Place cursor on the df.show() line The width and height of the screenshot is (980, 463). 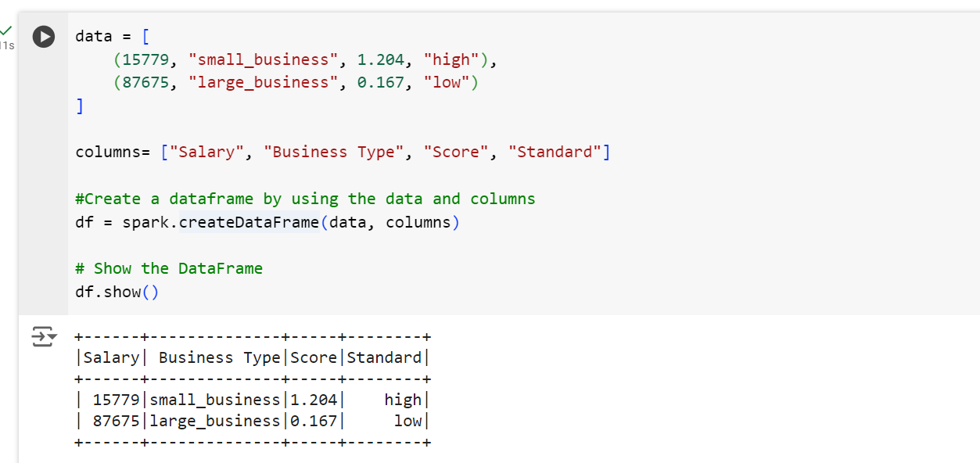click(117, 292)
